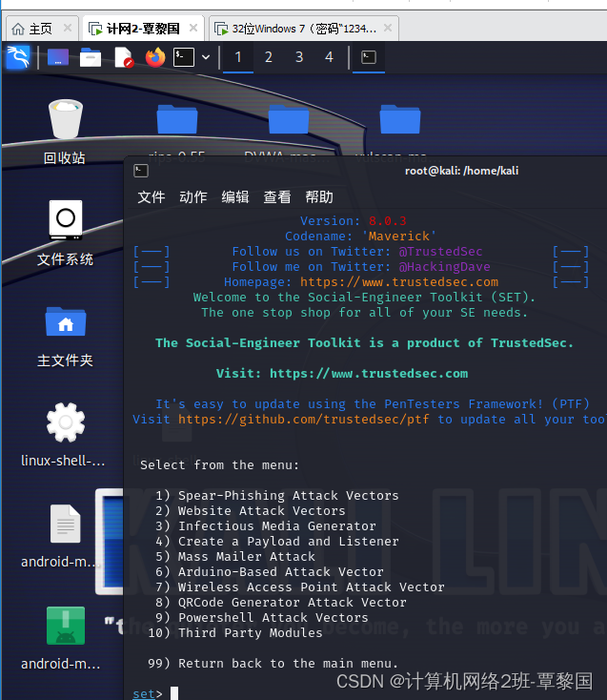The height and width of the screenshot is (700, 607).
Task: Click the Homepage https://www.trustedsec.com URL
Action: pyautogui.click(x=399, y=282)
